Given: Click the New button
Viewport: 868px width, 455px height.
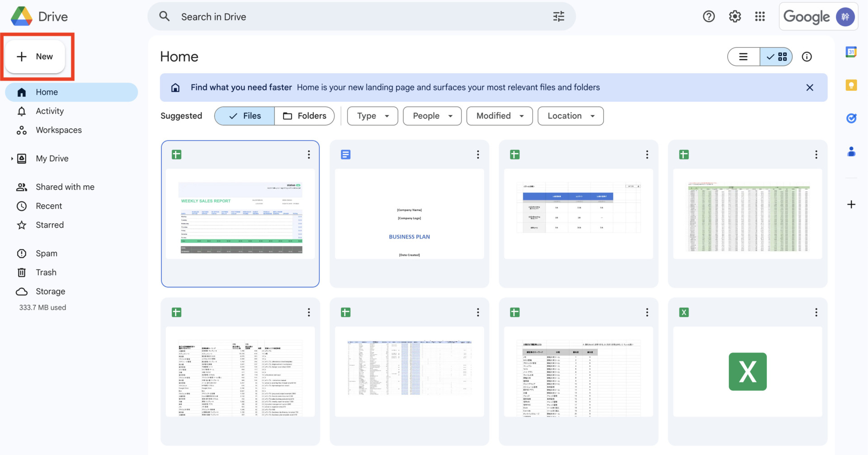Looking at the screenshot, I should 35,57.
